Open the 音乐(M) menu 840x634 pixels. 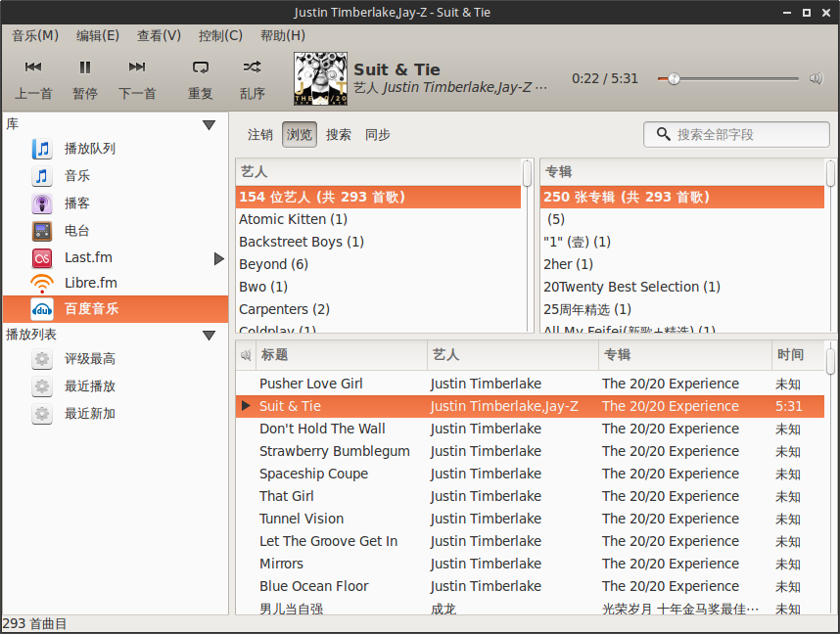tap(35, 36)
